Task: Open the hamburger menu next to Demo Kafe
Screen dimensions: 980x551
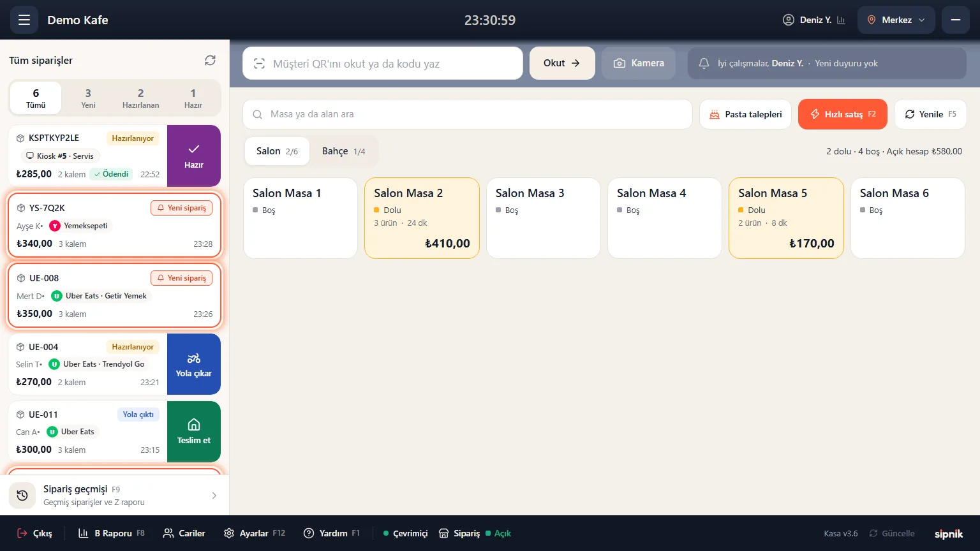Action: point(24,20)
